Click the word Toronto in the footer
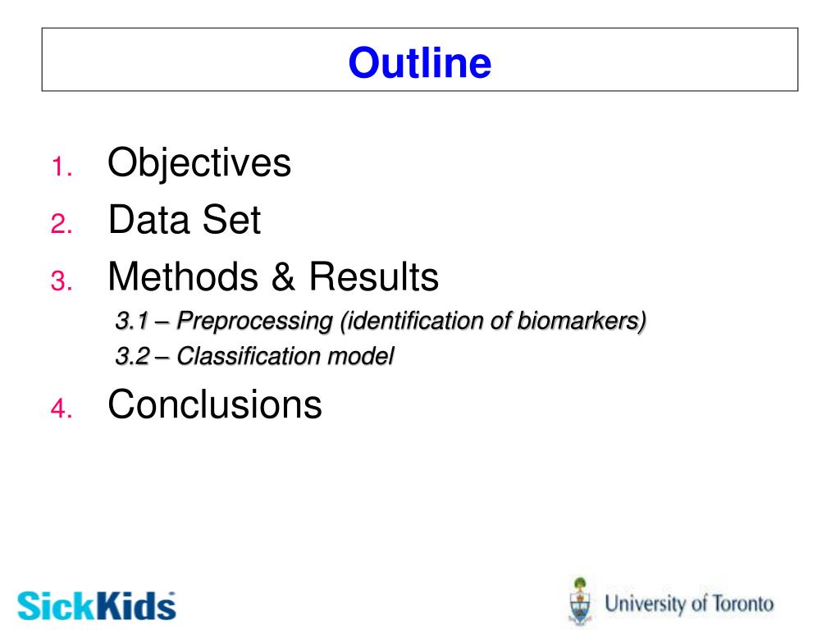Image resolution: width=840 pixels, height=630 pixels. coord(743,603)
